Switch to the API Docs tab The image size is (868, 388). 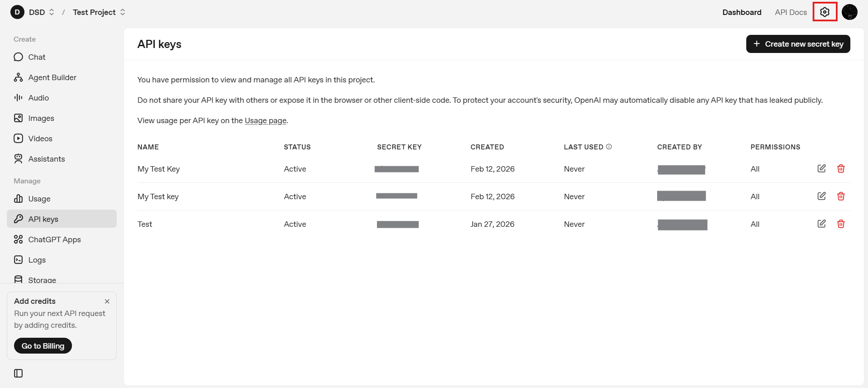tap(790, 12)
